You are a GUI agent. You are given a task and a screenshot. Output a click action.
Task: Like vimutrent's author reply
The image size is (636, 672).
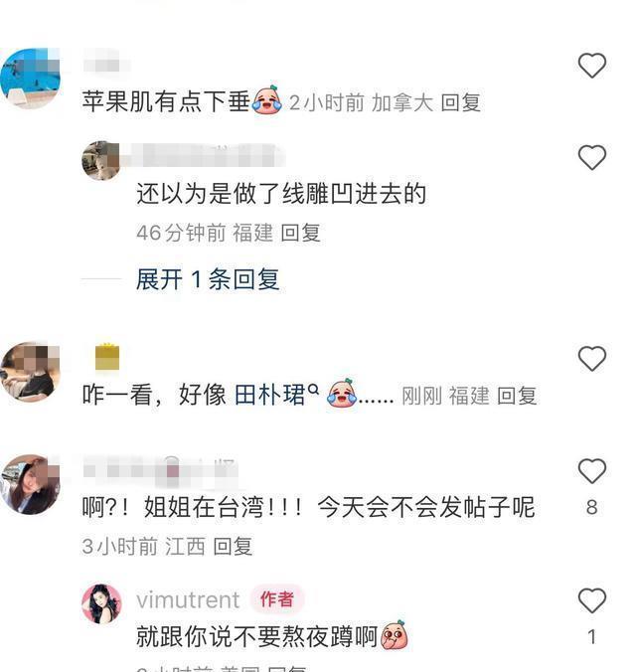(x=592, y=600)
